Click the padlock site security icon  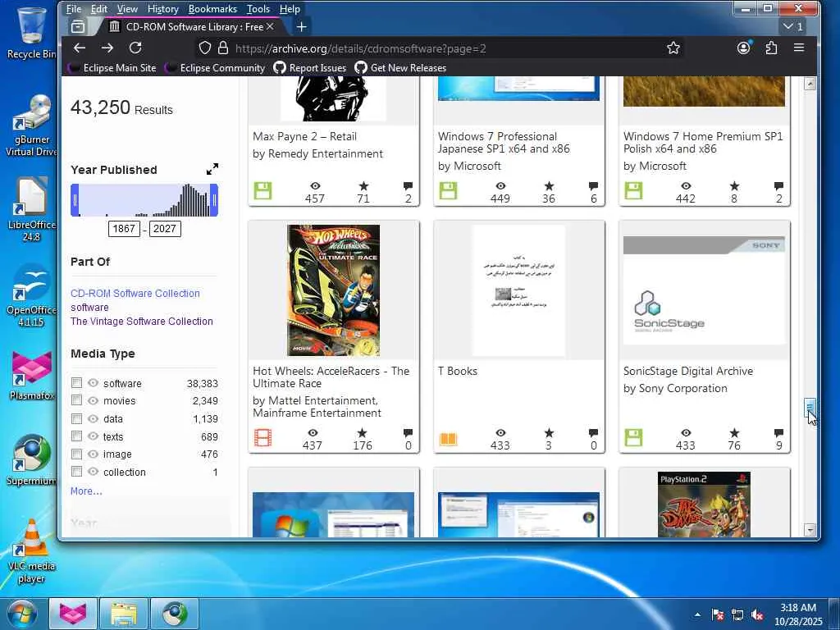pos(223,48)
